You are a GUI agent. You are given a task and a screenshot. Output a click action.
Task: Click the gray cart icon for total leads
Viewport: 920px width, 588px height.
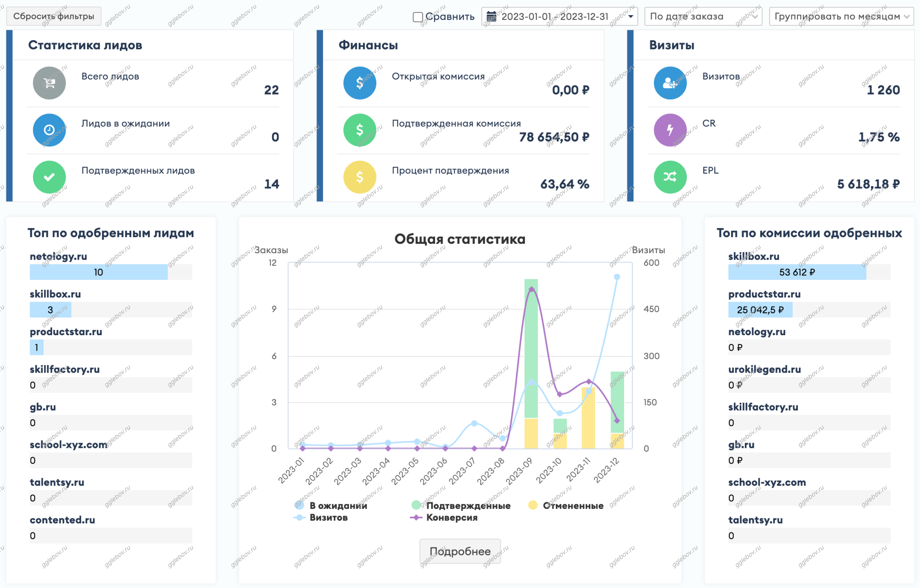(x=49, y=83)
